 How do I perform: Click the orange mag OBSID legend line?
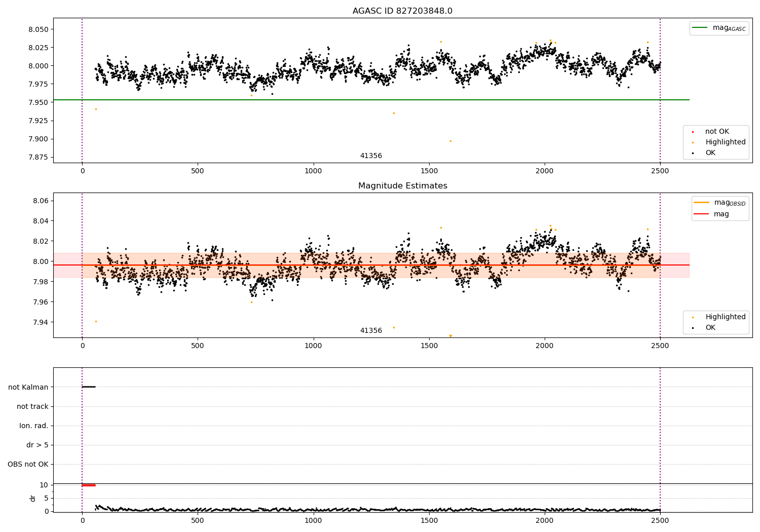[x=702, y=203]
